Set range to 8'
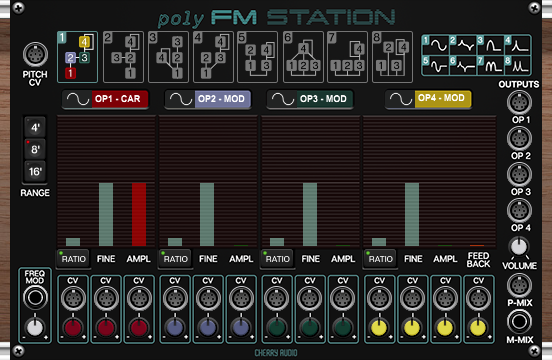The width and height of the screenshot is (552, 360). pos(35,149)
